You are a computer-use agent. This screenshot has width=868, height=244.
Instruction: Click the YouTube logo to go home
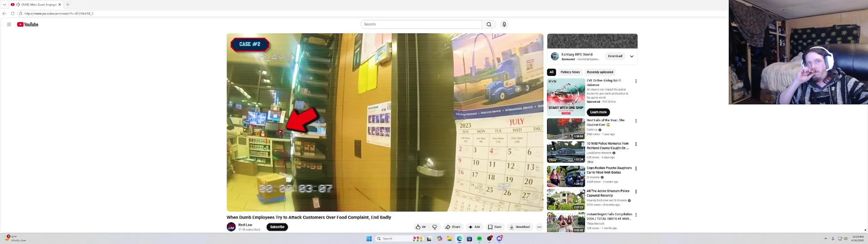tap(28, 24)
